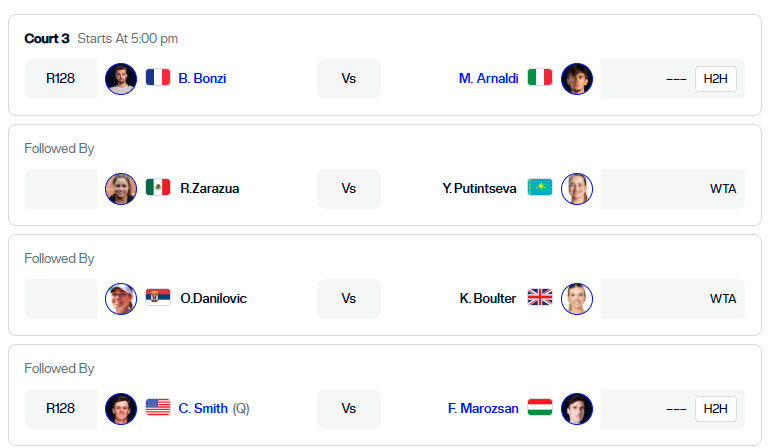The image size is (769, 448).
Task: Click M. Arnaldi's player photo
Action: pyautogui.click(x=577, y=79)
